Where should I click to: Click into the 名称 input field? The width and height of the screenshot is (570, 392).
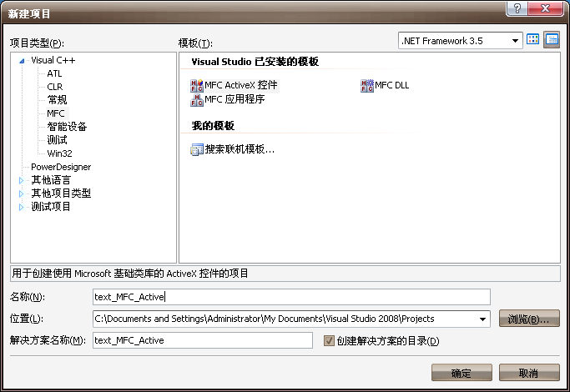291,297
